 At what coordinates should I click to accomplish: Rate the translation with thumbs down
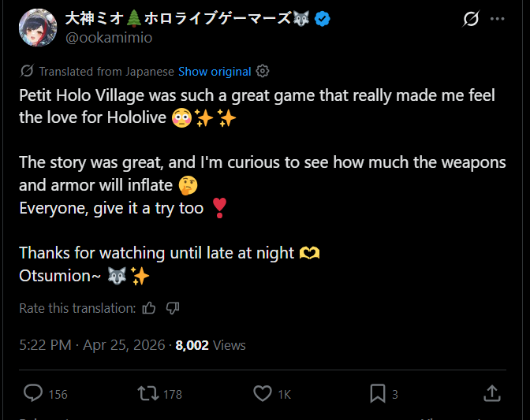coord(173,308)
